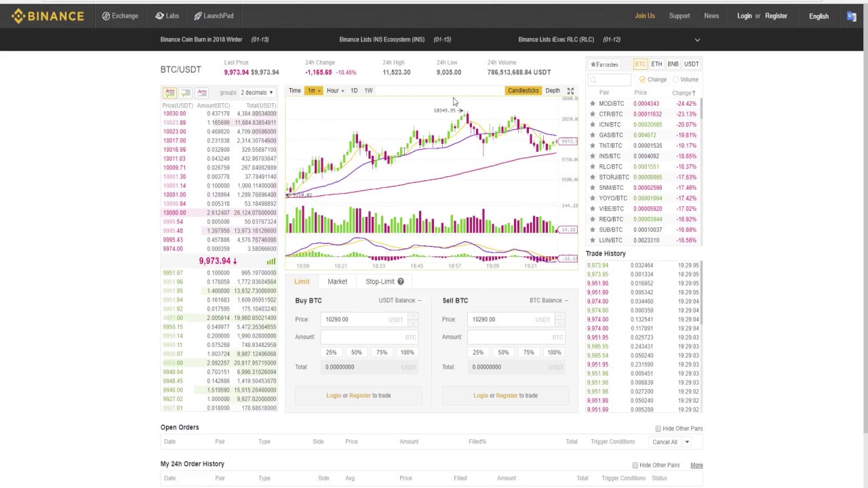Viewport: 868px width, 488px height.
Task: Favorite the RLC/BTC pair star
Action: 593,167
